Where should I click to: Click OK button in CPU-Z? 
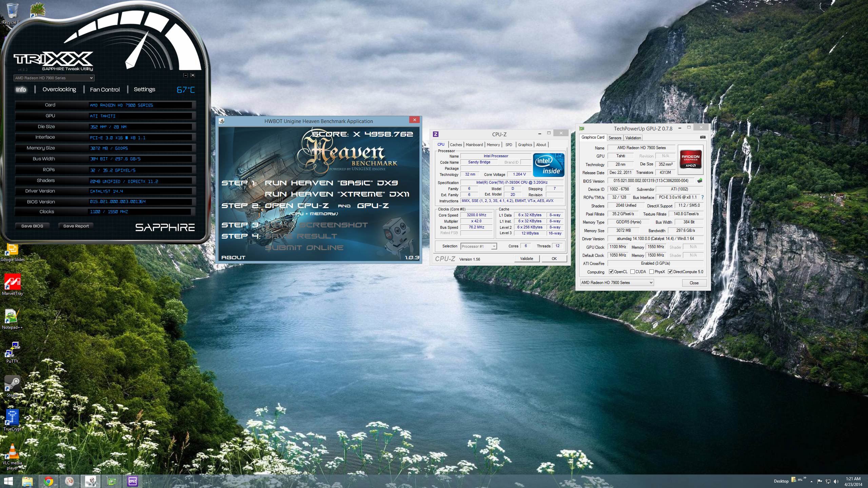point(554,259)
